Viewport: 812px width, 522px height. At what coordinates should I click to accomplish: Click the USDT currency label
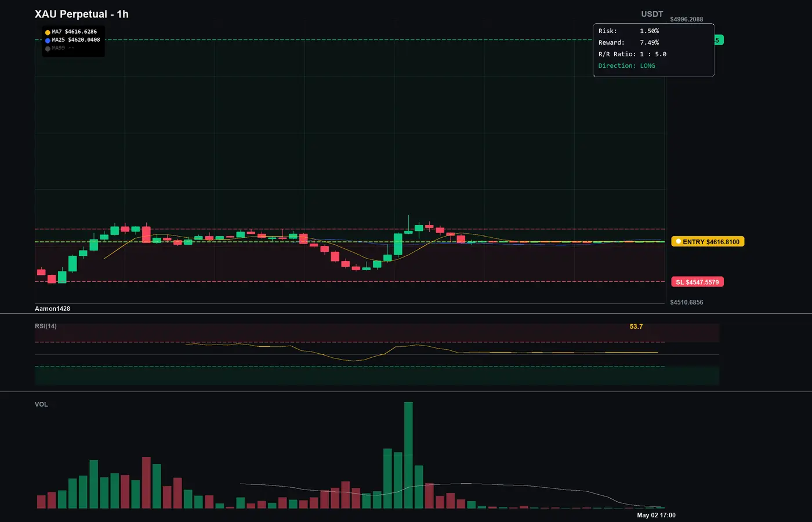tap(652, 14)
